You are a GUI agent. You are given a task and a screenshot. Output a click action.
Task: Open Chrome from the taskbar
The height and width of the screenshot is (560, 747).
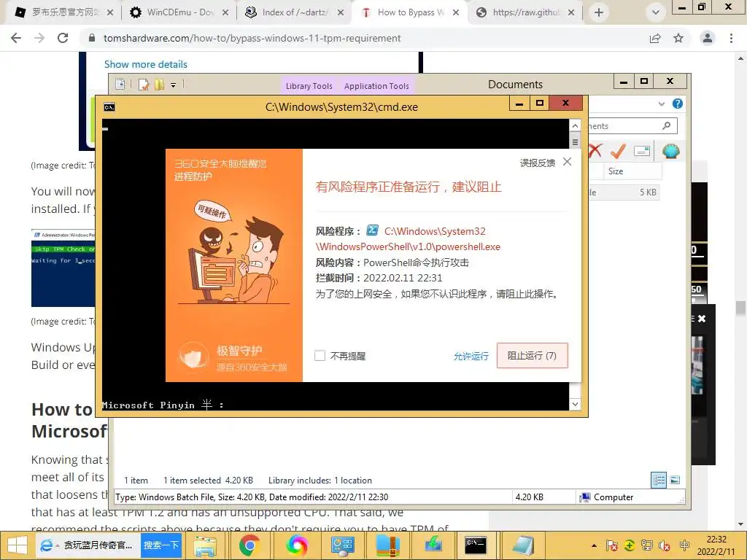(x=249, y=545)
